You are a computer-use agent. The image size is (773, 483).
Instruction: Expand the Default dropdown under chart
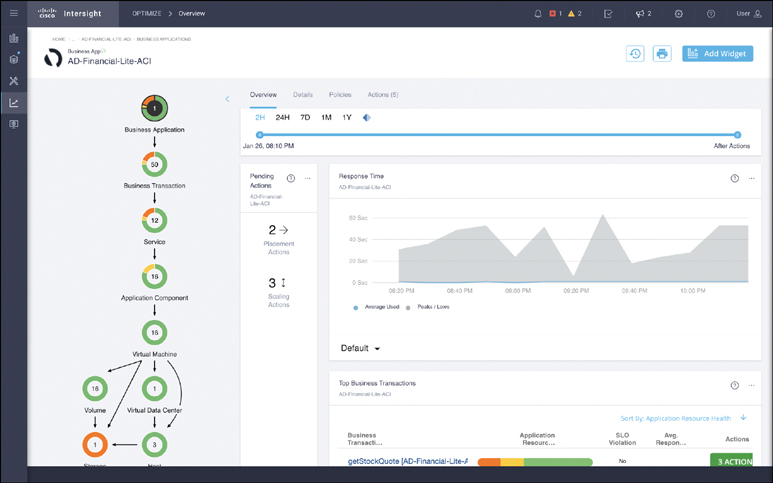pos(361,349)
